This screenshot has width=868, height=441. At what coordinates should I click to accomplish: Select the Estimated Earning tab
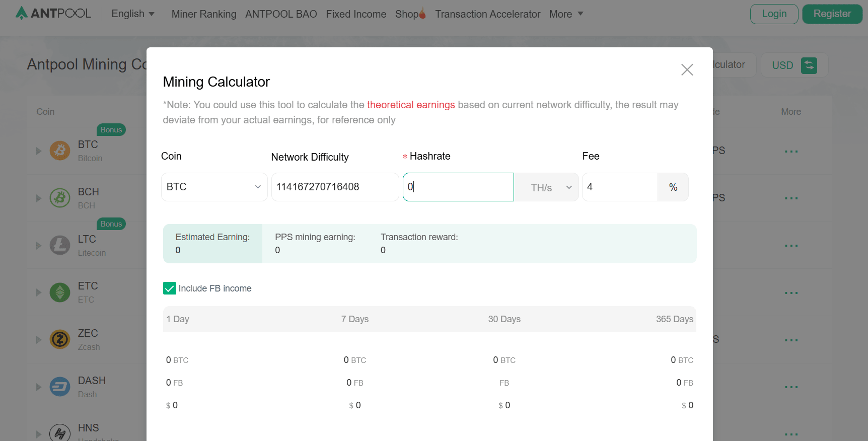pos(212,244)
